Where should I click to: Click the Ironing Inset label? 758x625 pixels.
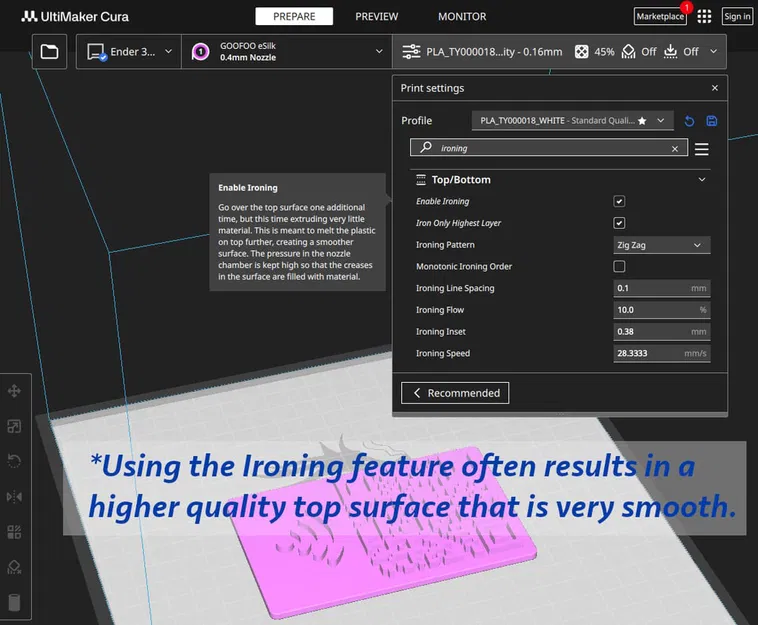440,332
